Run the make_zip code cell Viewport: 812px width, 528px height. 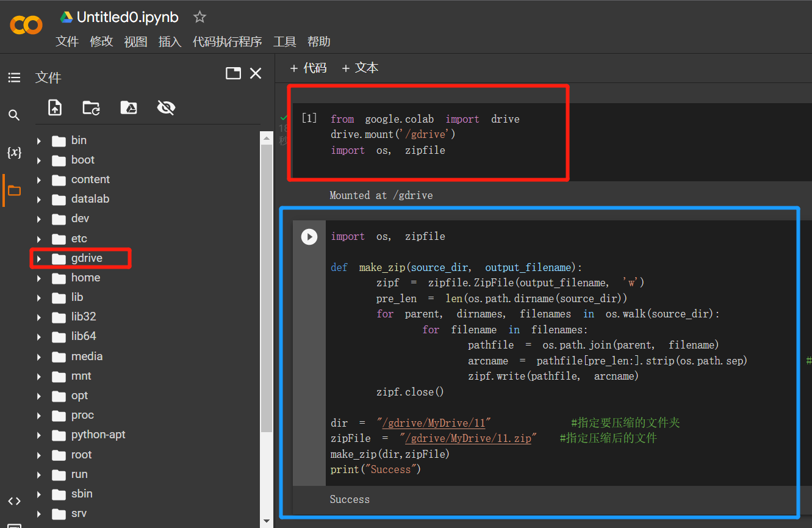(x=309, y=237)
